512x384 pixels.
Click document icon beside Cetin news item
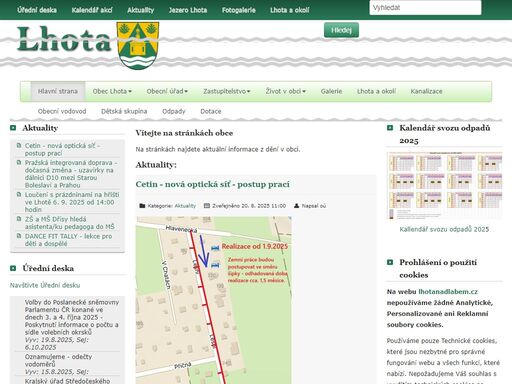coord(19,145)
